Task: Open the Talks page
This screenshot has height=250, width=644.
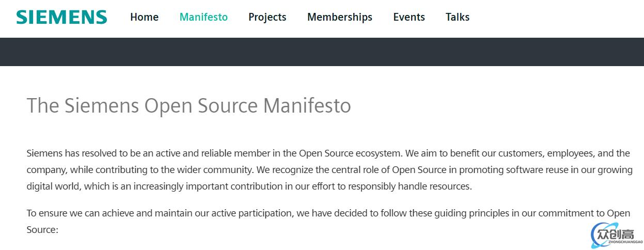Action: coord(458,17)
